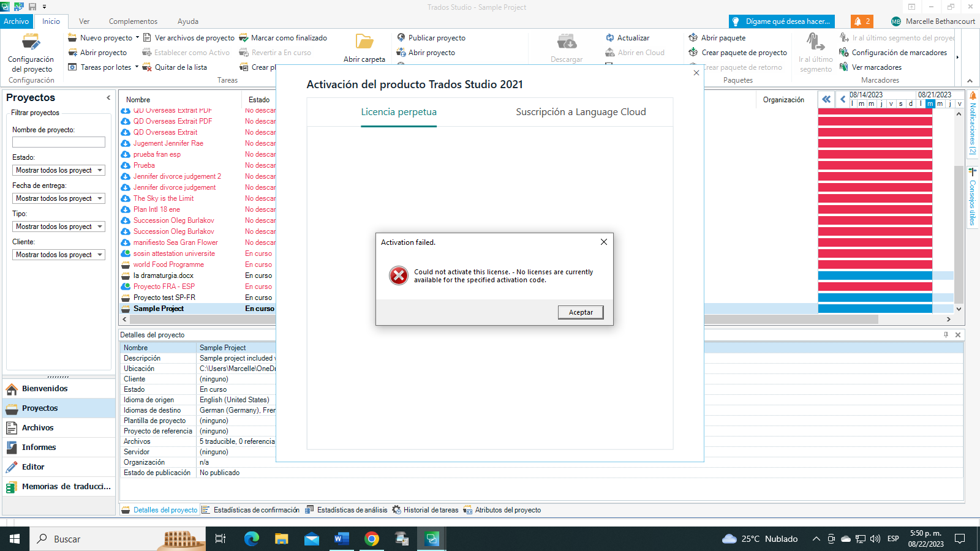Click the taskbar Buscar search box
Screen dimensions: 980x551
click(118, 539)
